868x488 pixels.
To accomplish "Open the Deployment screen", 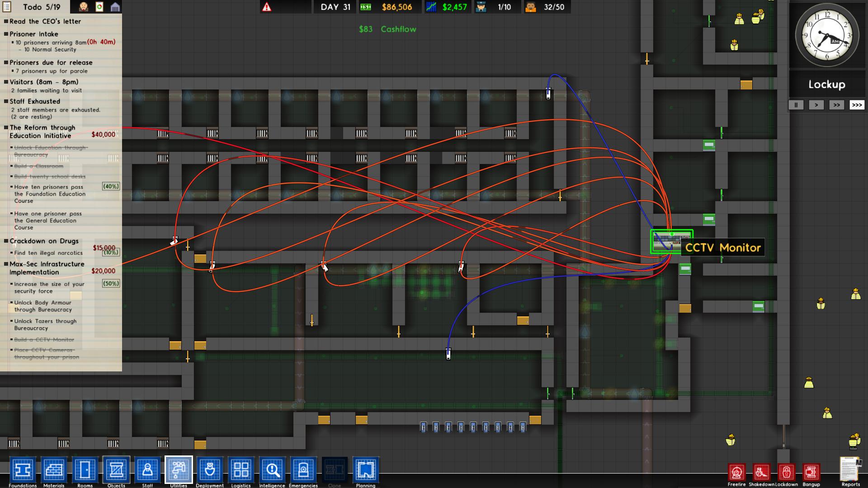I will [210, 470].
